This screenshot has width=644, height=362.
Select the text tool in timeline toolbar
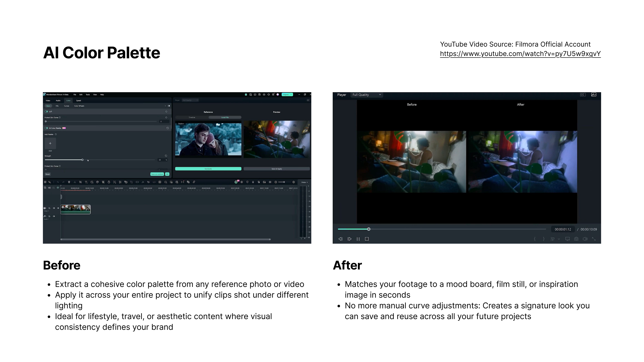(86, 182)
